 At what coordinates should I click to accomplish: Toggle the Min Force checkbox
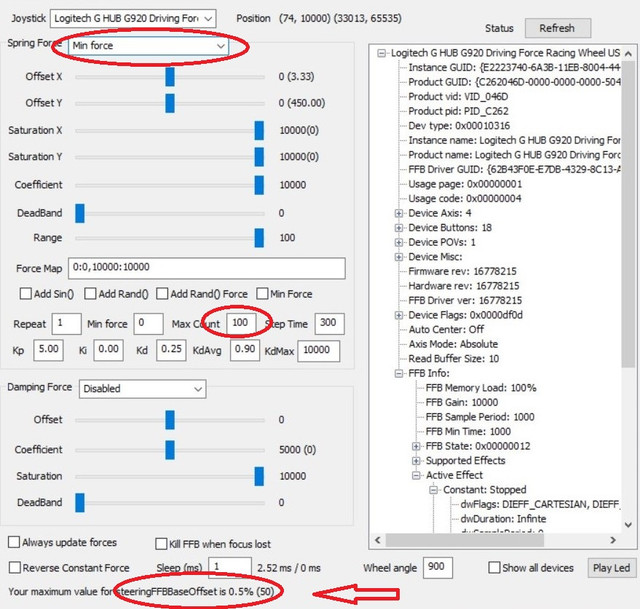coord(263,294)
